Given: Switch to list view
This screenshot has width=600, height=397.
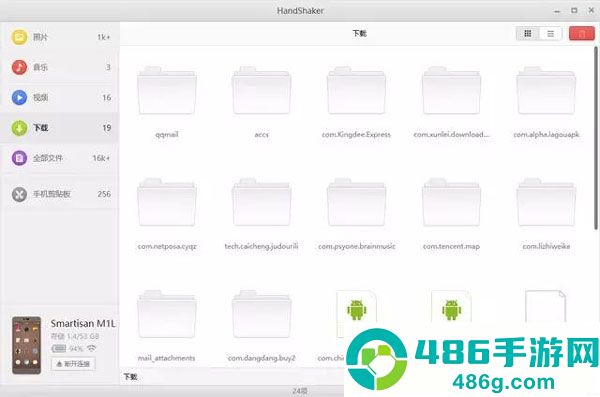Looking at the screenshot, I should [551, 34].
